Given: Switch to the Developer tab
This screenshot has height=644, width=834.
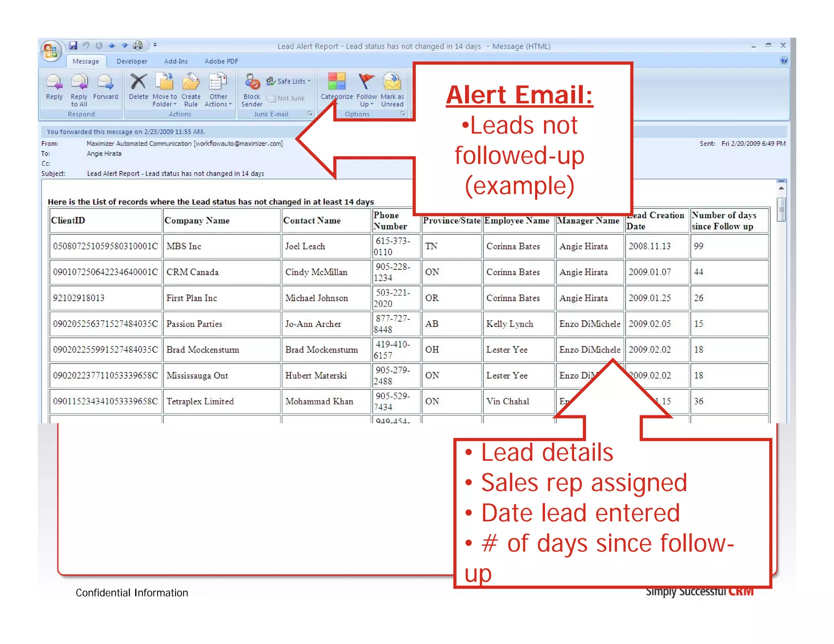Looking at the screenshot, I should click(132, 61).
